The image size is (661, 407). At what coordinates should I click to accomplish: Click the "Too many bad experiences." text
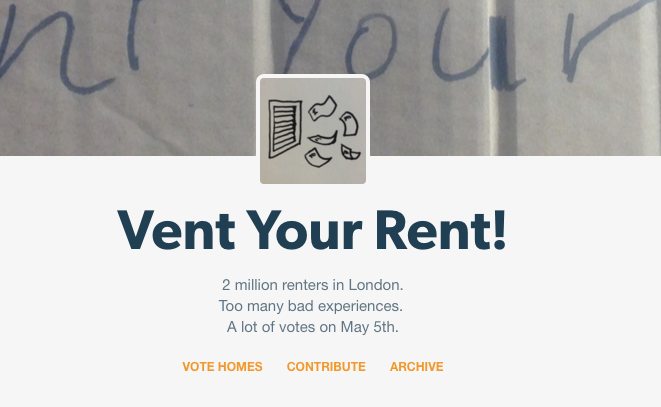pyautogui.click(x=310, y=306)
